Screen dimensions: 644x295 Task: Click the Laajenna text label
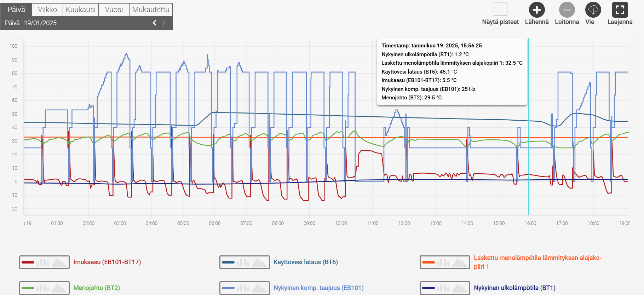pos(620,22)
